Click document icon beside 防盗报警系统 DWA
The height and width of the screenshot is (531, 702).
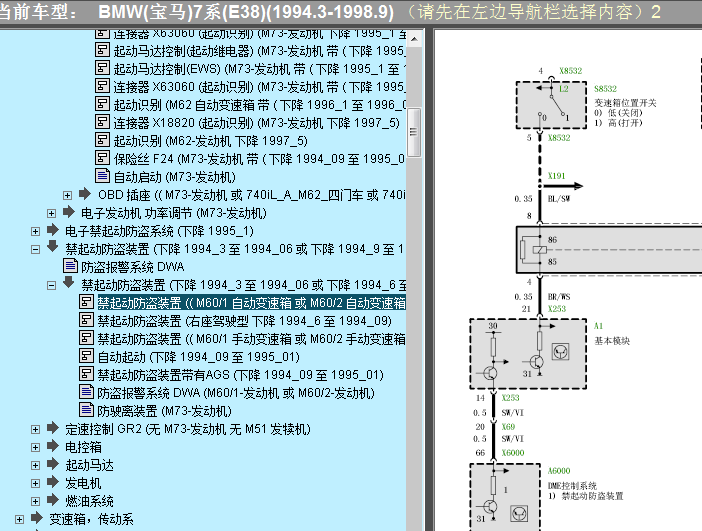pyautogui.click(x=70, y=266)
